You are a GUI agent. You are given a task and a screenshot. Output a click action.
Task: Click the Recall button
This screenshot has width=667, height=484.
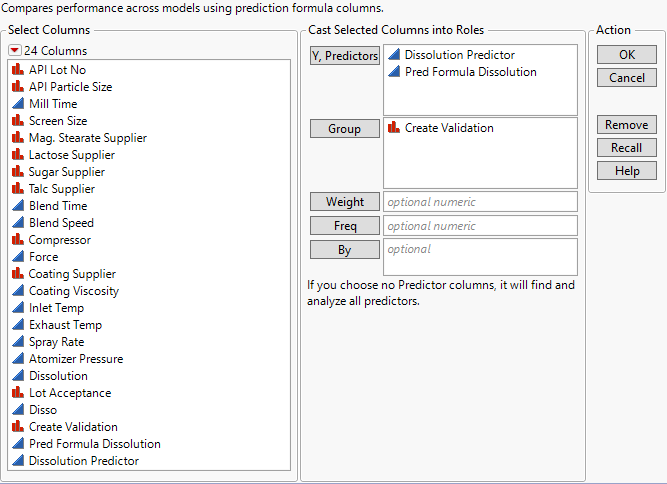tap(626, 148)
